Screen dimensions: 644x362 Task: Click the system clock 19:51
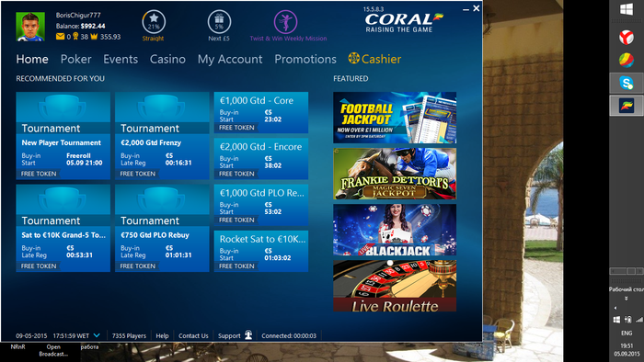[x=627, y=345]
